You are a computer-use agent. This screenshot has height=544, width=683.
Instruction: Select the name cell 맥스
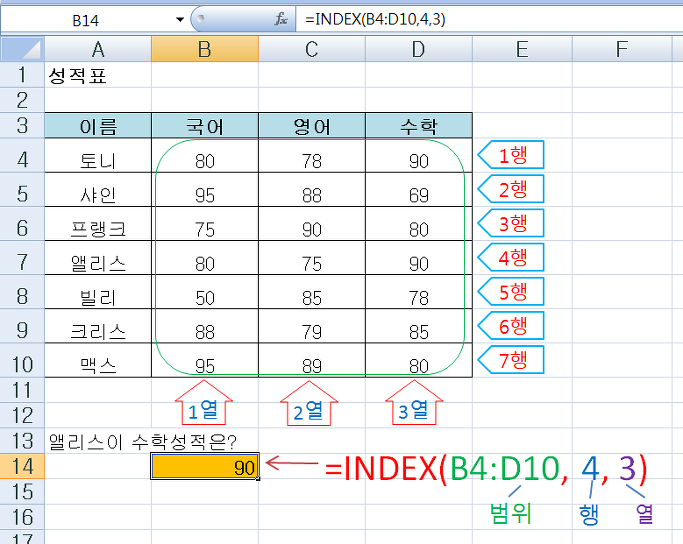coord(98,360)
